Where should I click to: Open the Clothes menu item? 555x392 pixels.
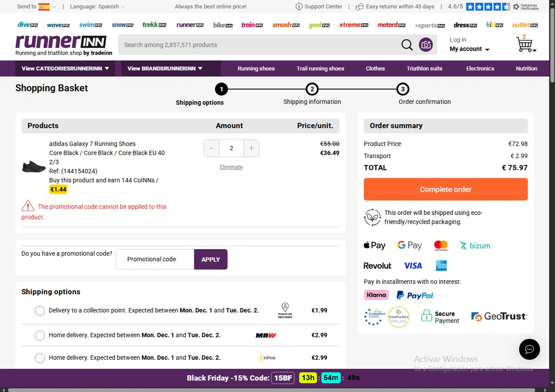tap(375, 68)
